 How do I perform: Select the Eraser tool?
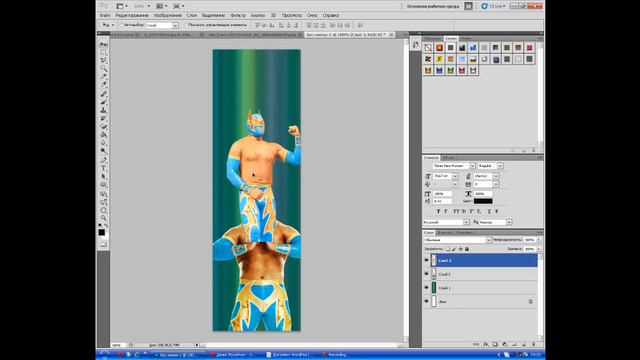[104, 127]
